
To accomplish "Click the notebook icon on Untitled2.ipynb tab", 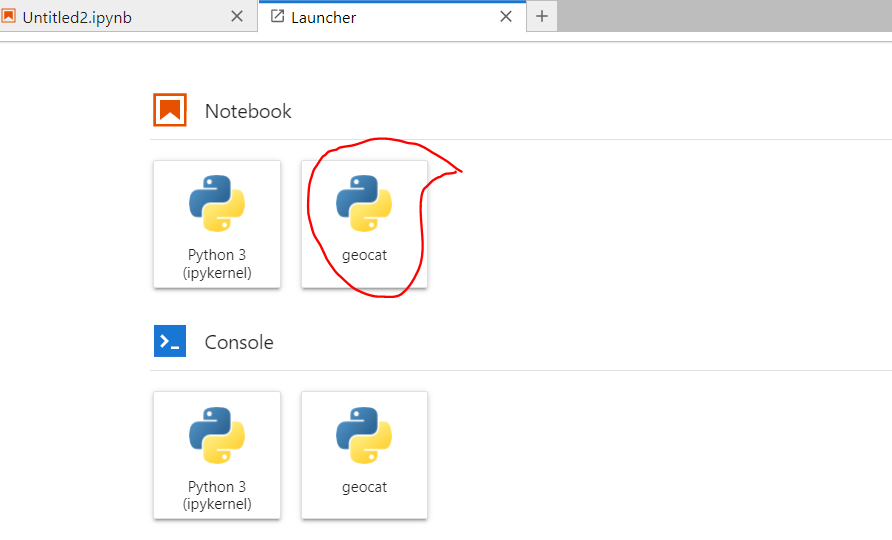I will tap(9, 16).
